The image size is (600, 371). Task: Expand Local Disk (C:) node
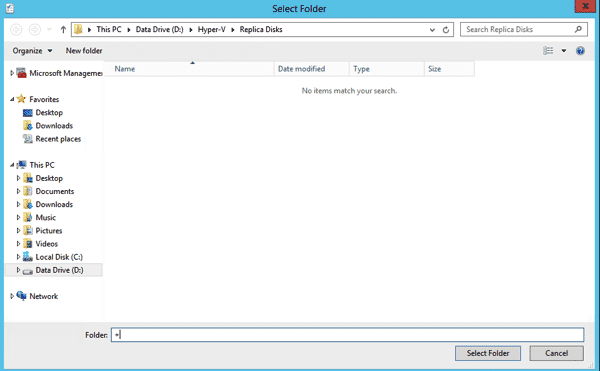coord(18,257)
